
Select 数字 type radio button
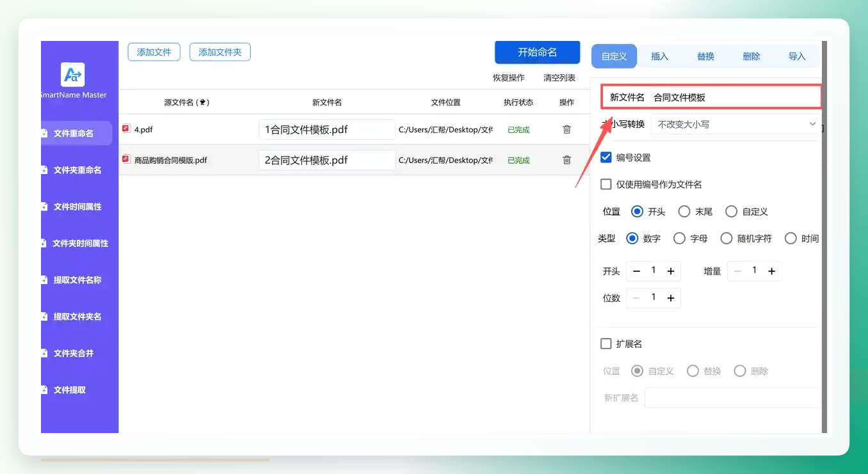pyautogui.click(x=632, y=238)
